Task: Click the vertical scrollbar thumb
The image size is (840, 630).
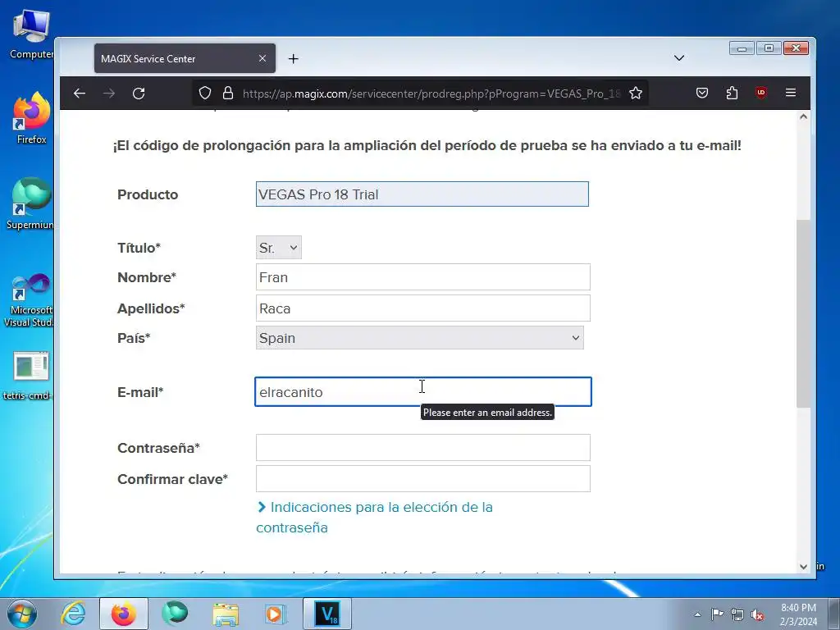Action: pos(803,313)
